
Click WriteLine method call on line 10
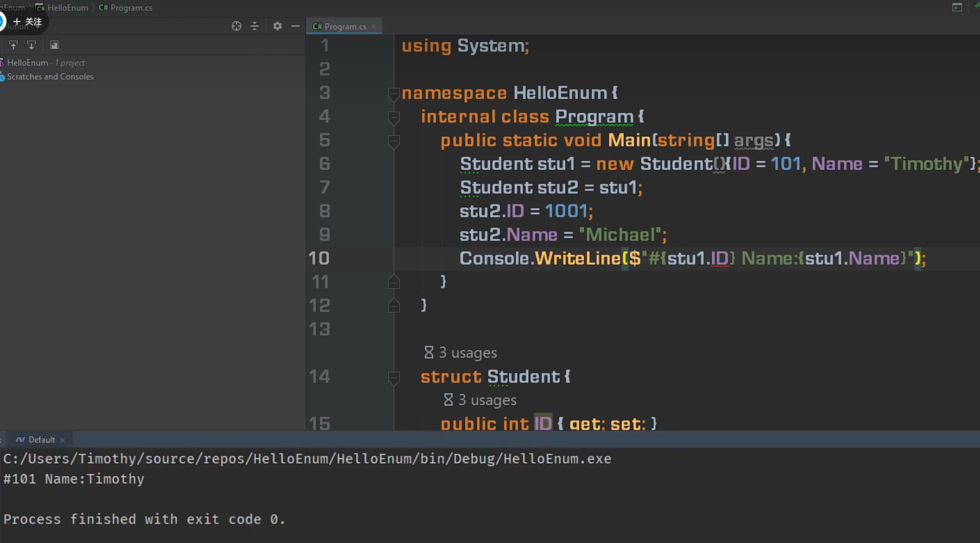pos(577,258)
